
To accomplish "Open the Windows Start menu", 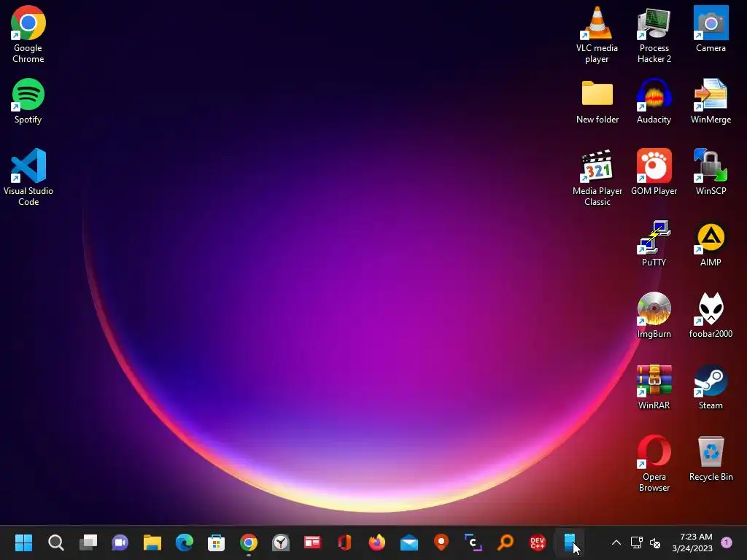I will (23, 542).
